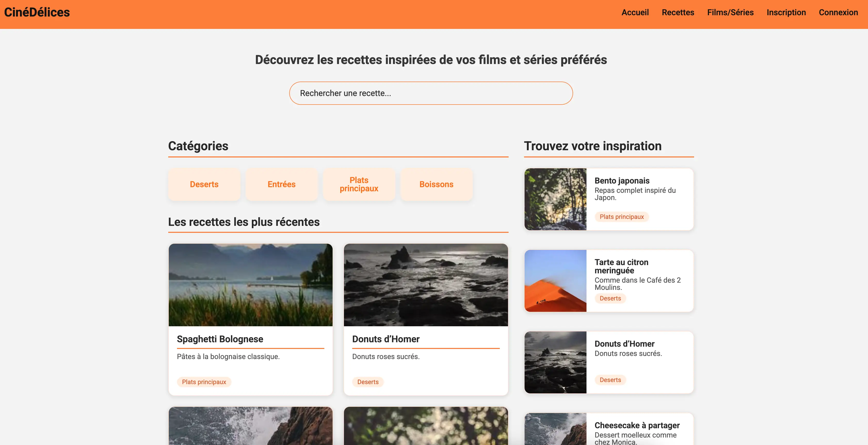The image size is (868, 445).
Task: Click 'Donuts roses sucrés.' in the recent recipes card
Action: point(385,357)
